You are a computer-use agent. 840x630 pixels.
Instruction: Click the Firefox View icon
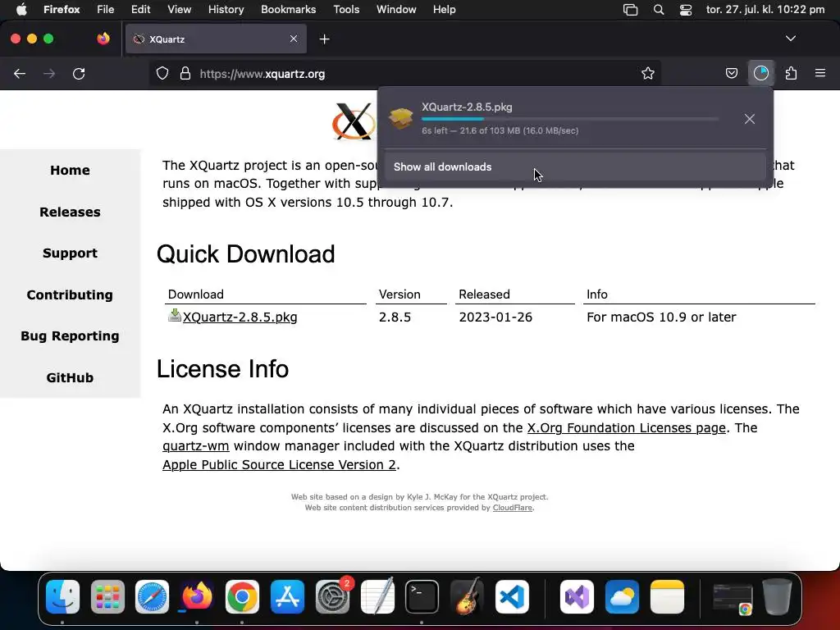(x=103, y=39)
